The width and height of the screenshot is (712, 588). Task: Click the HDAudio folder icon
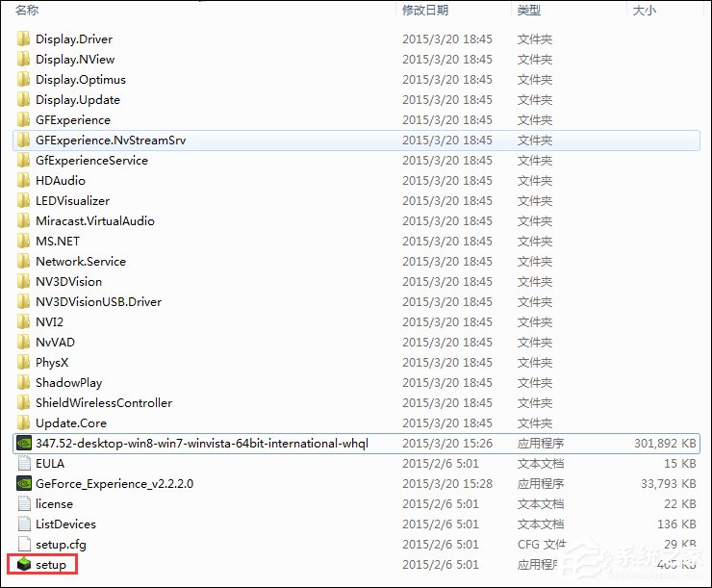[x=24, y=180]
